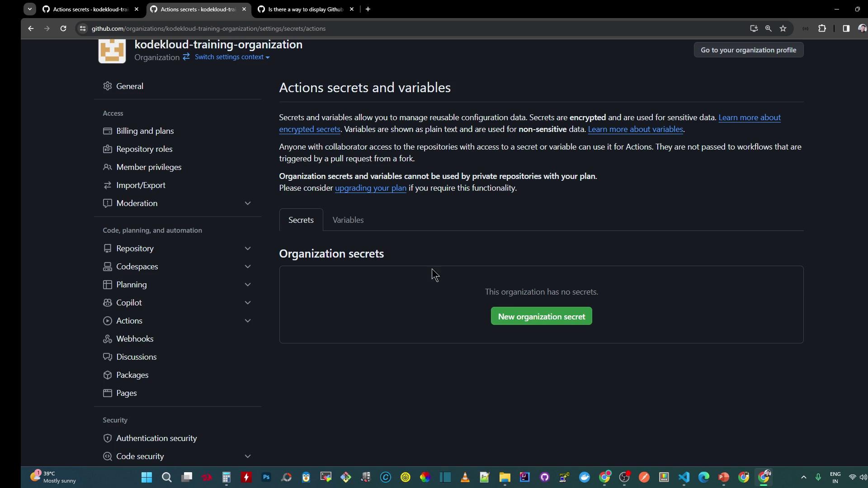Expand the Moderation section chevron
Viewport: 868px width, 488px height.
(247, 203)
